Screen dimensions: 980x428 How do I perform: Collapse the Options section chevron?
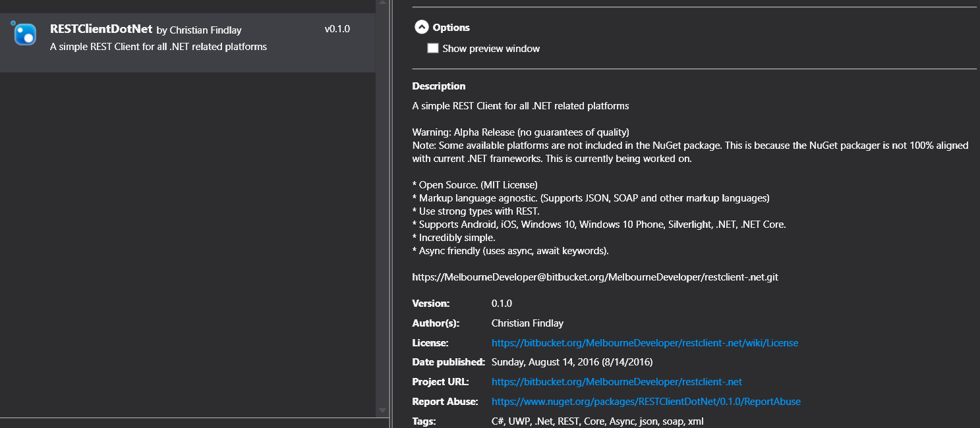coord(421,27)
